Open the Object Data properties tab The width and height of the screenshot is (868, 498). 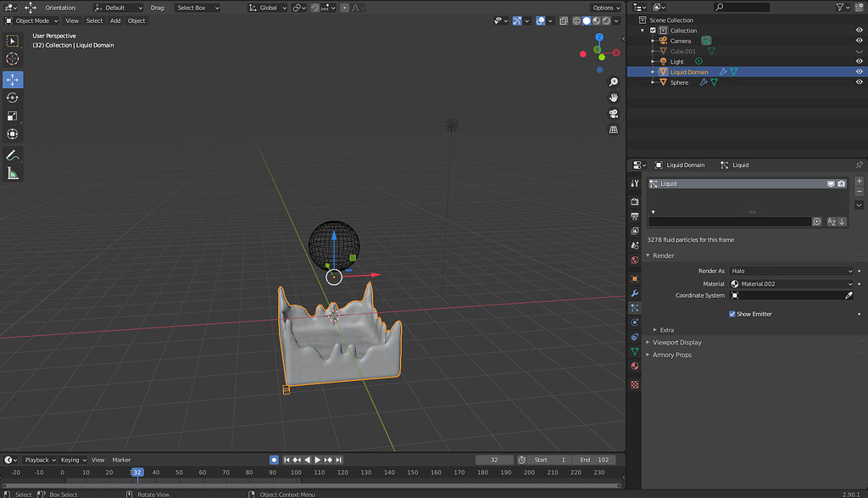tap(635, 351)
